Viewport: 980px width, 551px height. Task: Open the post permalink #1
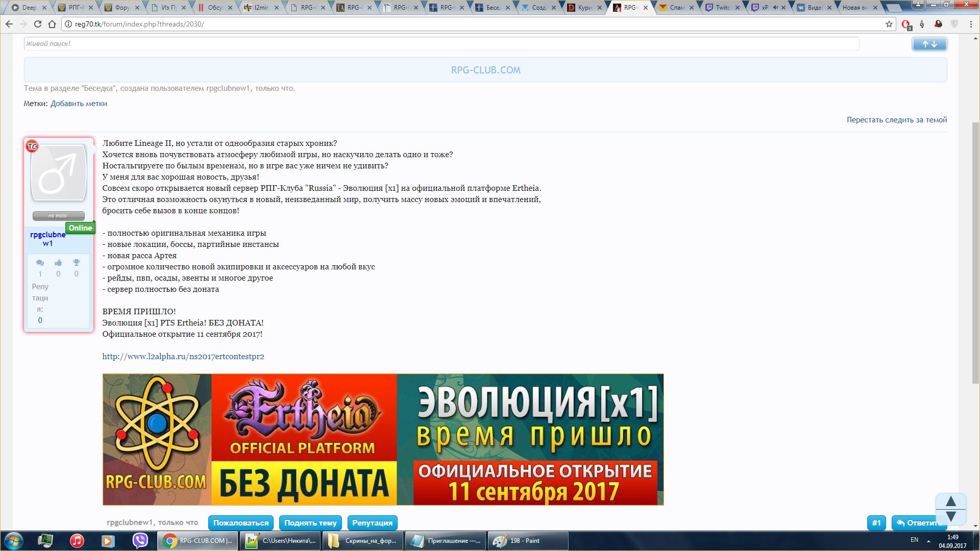pyautogui.click(x=876, y=523)
